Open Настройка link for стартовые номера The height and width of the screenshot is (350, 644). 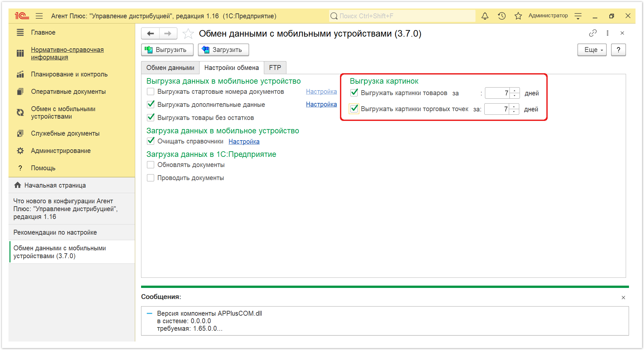click(x=321, y=92)
